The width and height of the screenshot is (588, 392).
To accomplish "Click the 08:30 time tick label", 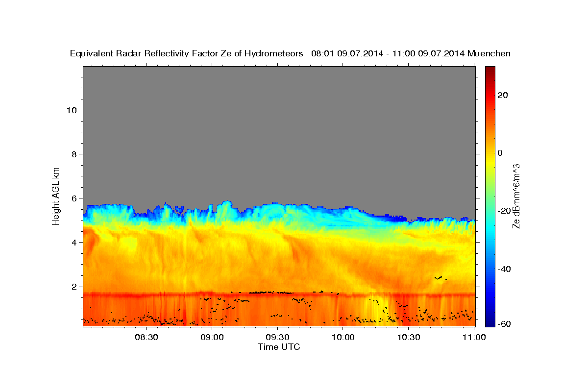I will pyautogui.click(x=147, y=337).
